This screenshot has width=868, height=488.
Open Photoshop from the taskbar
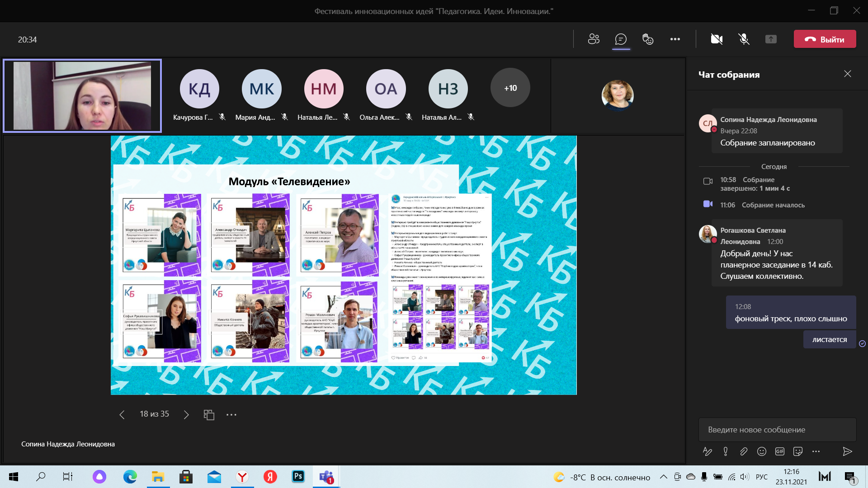pos(298,477)
